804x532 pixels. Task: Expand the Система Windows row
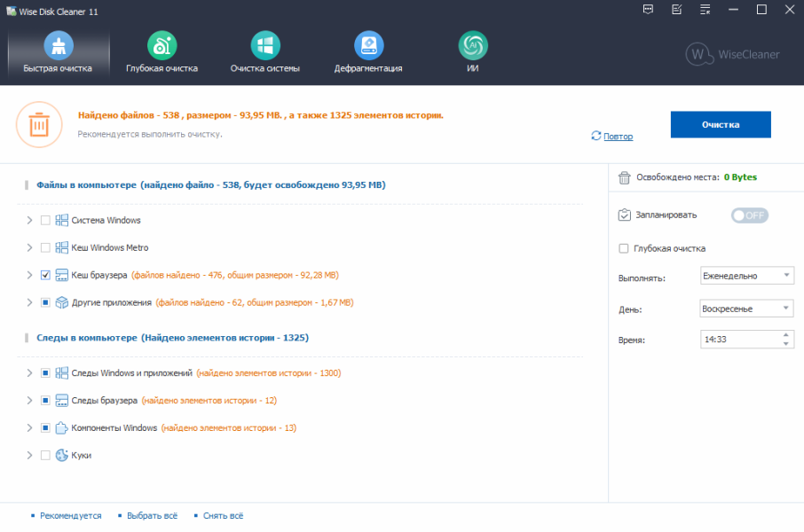click(29, 221)
